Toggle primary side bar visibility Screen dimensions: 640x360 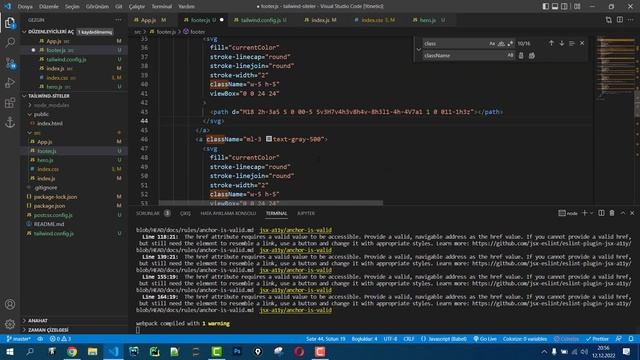tap(546, 7)
